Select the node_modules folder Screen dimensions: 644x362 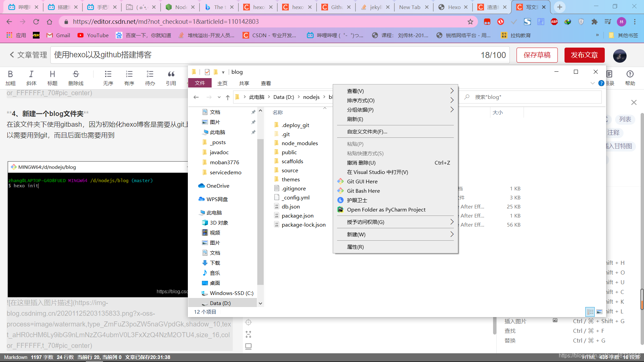pos(299,143)
